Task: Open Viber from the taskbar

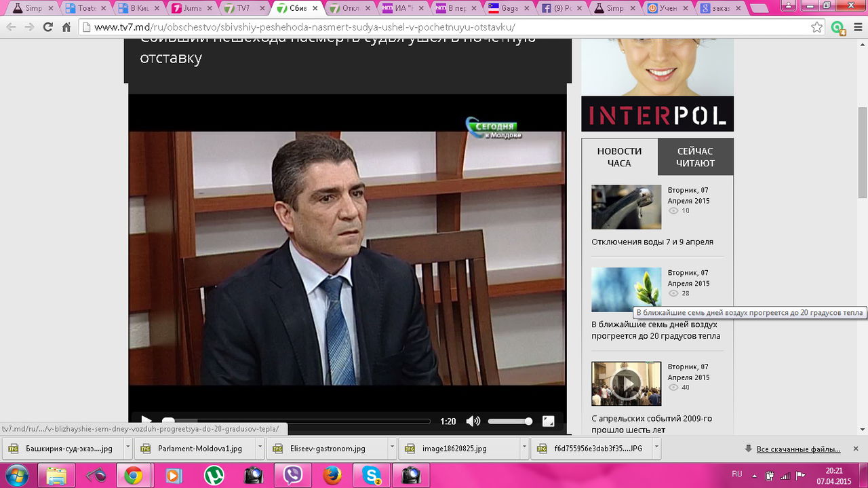Action: coord(294,475)
